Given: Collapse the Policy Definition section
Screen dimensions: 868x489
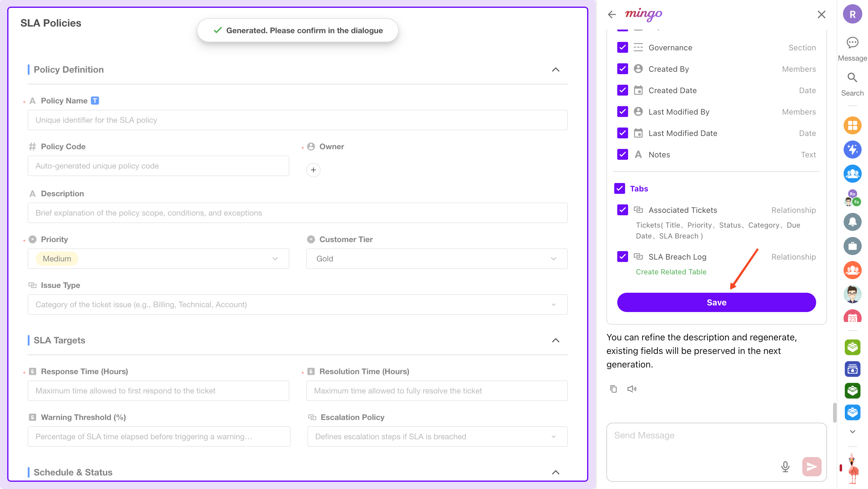Looking at the screenshot, I should [555, 69].
